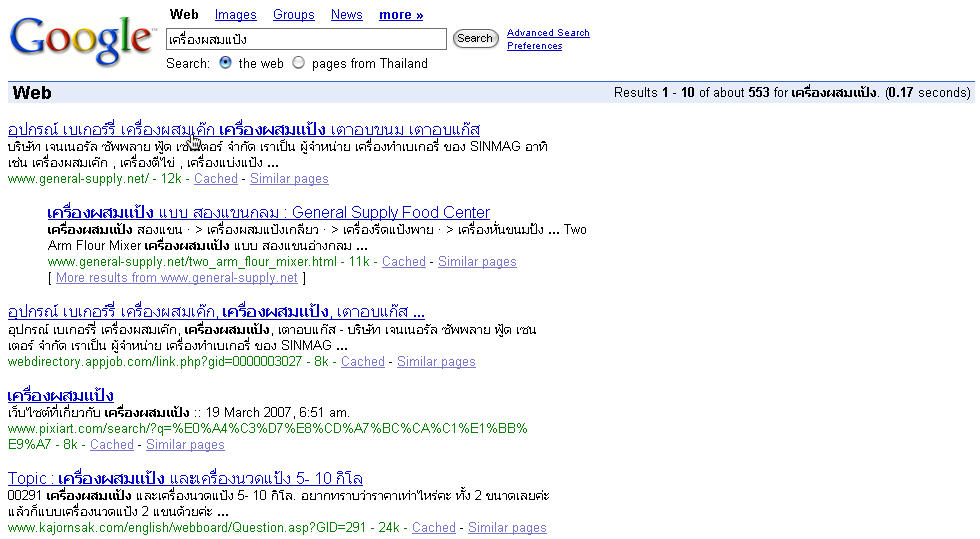Click the www.pixiart.com/search URL text
The width and height of the screenshot is (980, 539).
tap(268, 436)
